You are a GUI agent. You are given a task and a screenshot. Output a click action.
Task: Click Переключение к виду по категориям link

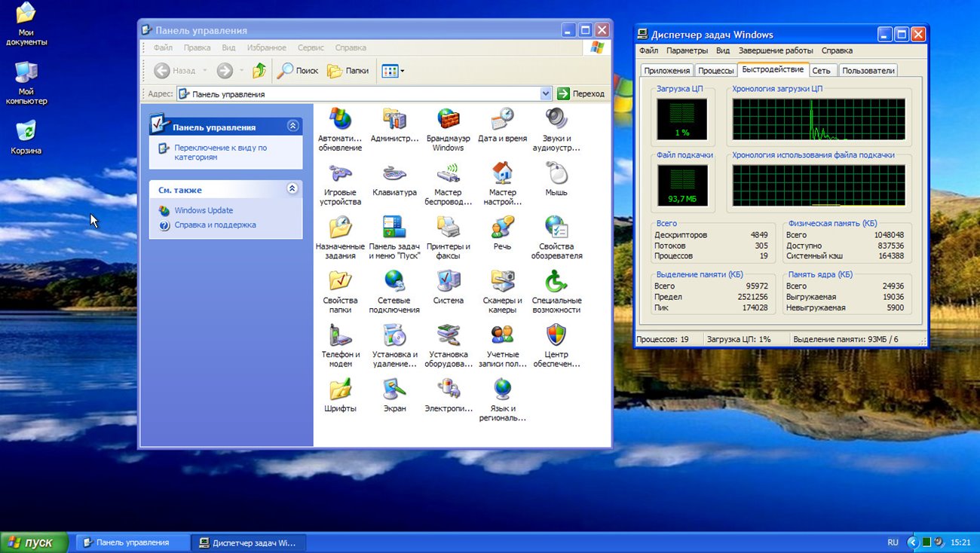point(221,152)
